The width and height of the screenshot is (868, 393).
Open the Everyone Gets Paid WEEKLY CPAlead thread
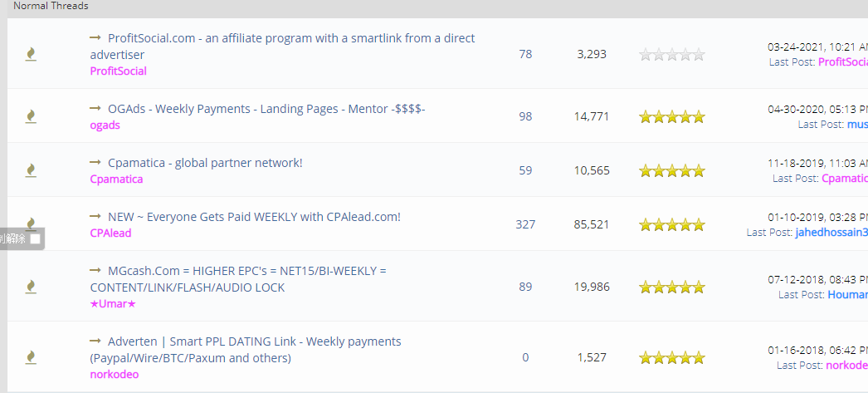click(x=254, y=217)
